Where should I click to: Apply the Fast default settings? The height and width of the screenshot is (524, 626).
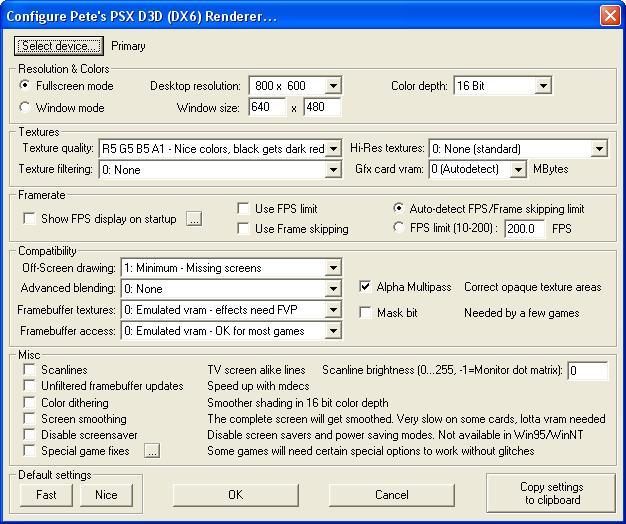click(x=46, y=495)
